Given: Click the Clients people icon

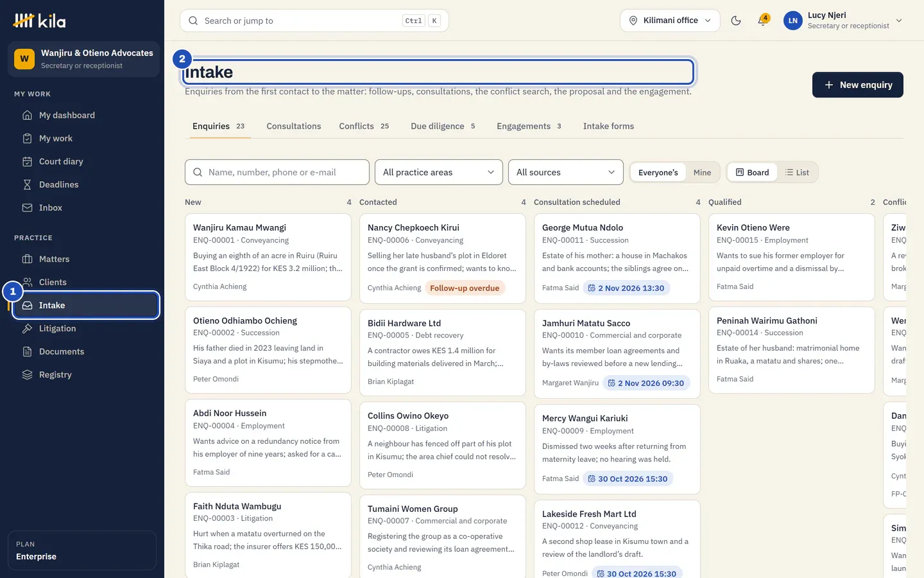Looking at the screenshot, I should [27, 282].
